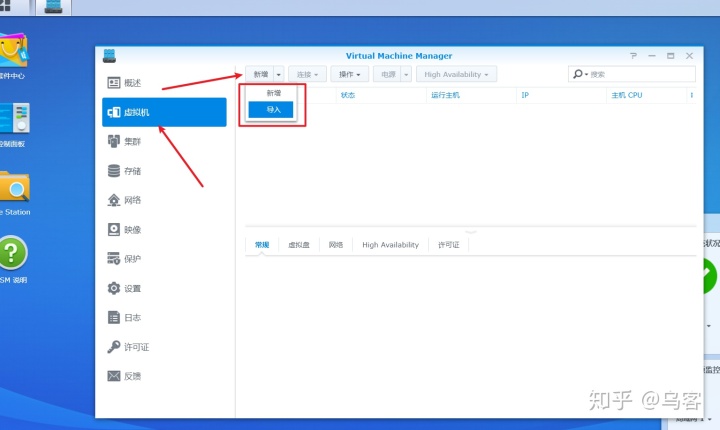Open the DSM main menu grid icon
The height and width of the screenshot is (430, 720).
point(5,6)
